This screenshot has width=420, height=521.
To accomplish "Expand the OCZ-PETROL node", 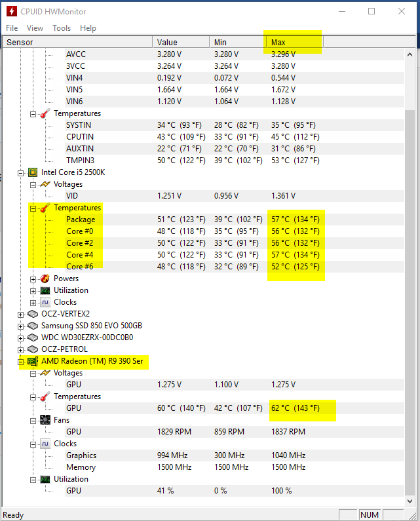I will coord(20,350).
